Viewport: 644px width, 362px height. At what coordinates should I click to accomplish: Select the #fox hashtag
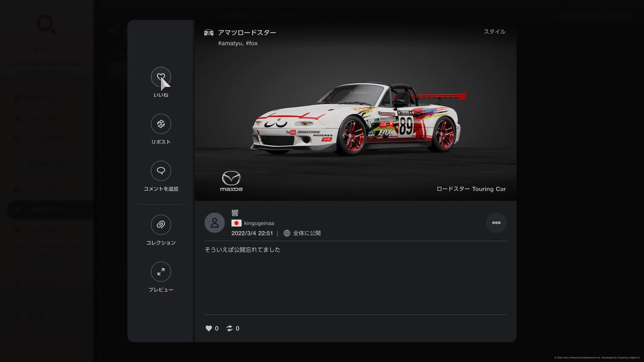[x=252, y=43]
